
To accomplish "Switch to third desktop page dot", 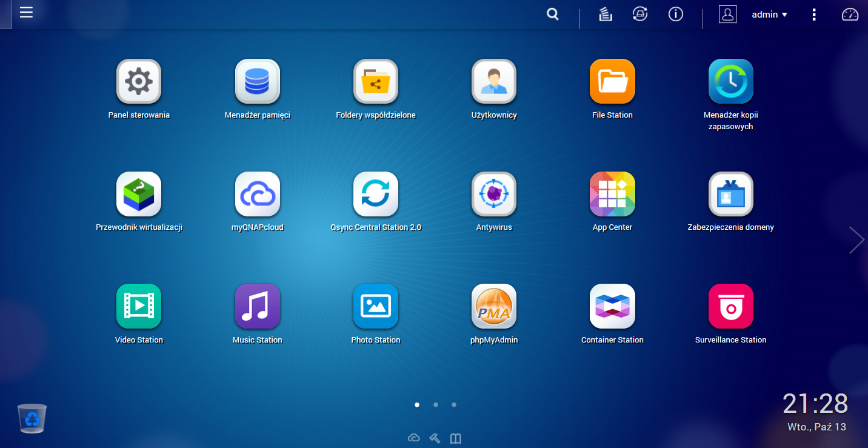I will [454, 404].
